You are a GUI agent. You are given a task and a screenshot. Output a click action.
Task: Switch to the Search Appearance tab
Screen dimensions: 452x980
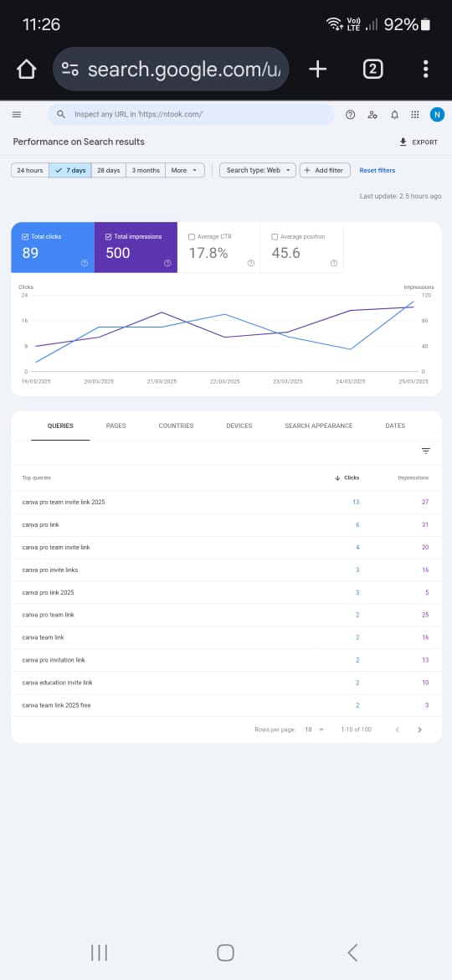pos(319,426)
